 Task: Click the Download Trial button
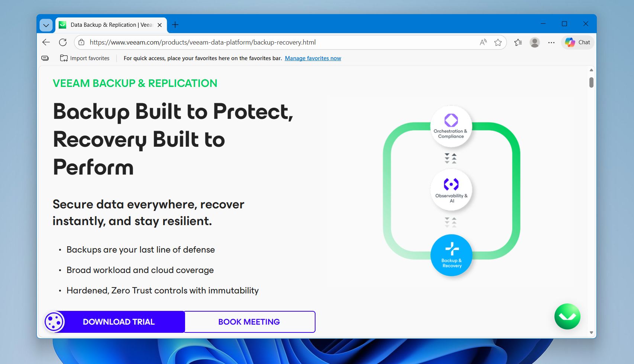click(119, 322)
